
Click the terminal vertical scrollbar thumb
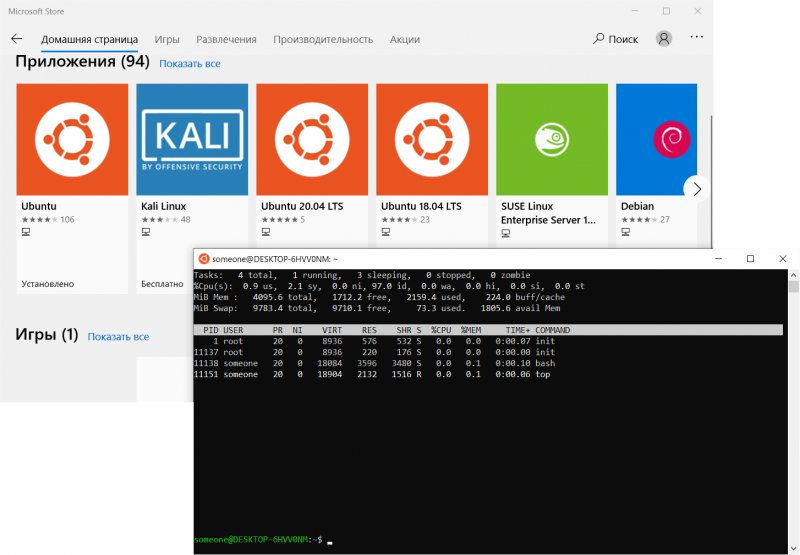[793, 286]
